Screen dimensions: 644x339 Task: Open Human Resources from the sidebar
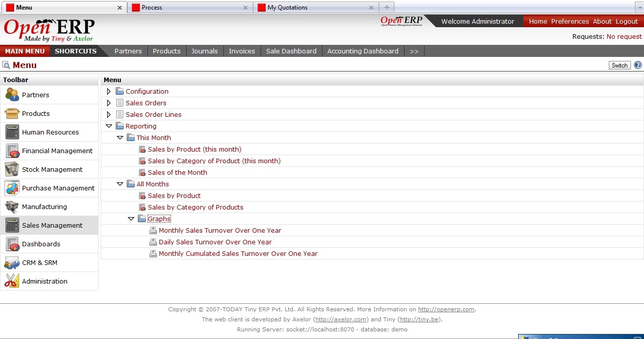coord(12,132)
